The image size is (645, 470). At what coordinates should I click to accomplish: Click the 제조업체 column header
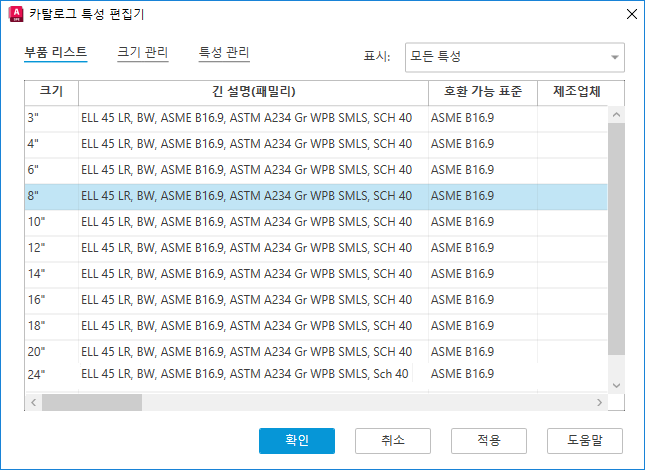pyautogui.click(x=576, y=92)
